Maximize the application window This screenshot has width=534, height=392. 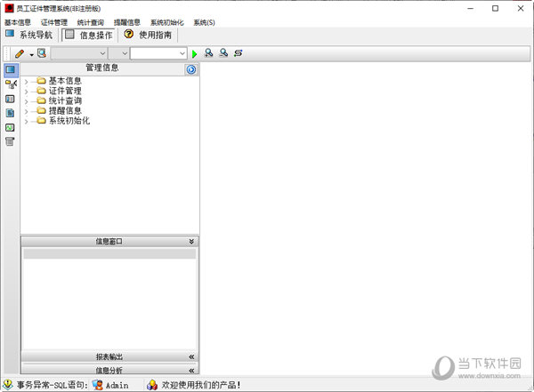click(x=495, y=8)
